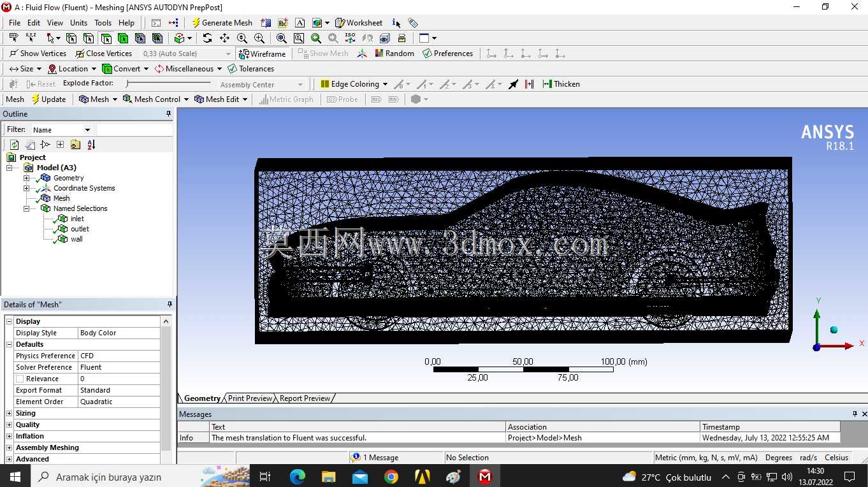
Task: Click the Selection Information icon
Action: 396,22
